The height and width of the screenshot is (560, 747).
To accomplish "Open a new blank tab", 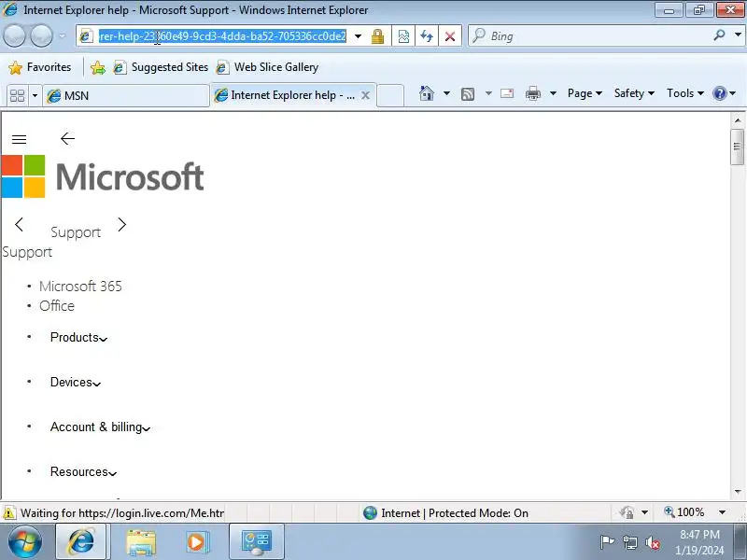I will tap(390, 95).
